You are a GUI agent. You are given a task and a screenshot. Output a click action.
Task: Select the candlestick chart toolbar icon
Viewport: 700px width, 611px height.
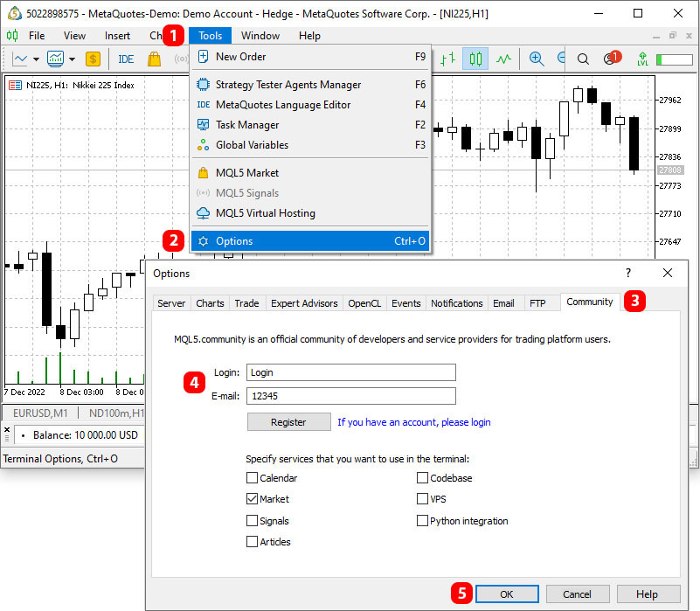click(x=475, y=59)
